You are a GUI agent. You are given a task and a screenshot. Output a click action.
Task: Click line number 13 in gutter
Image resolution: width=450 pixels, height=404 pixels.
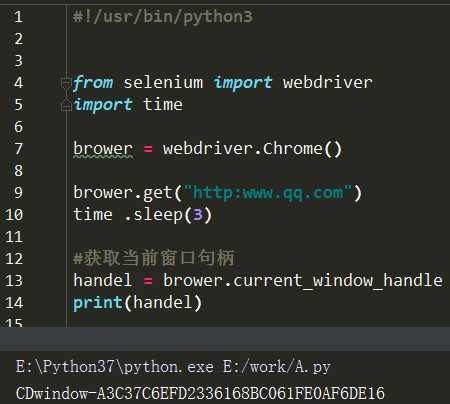pos(14,281)
